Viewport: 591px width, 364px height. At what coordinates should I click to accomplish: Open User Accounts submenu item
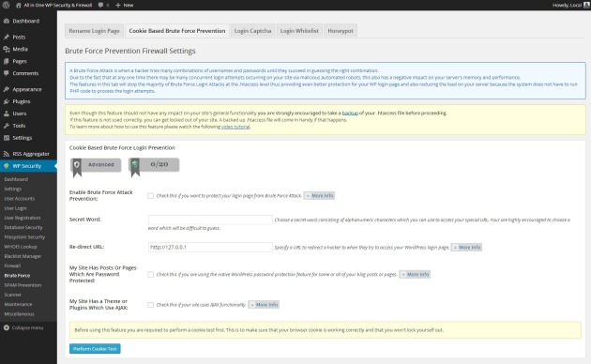point(19,199)
